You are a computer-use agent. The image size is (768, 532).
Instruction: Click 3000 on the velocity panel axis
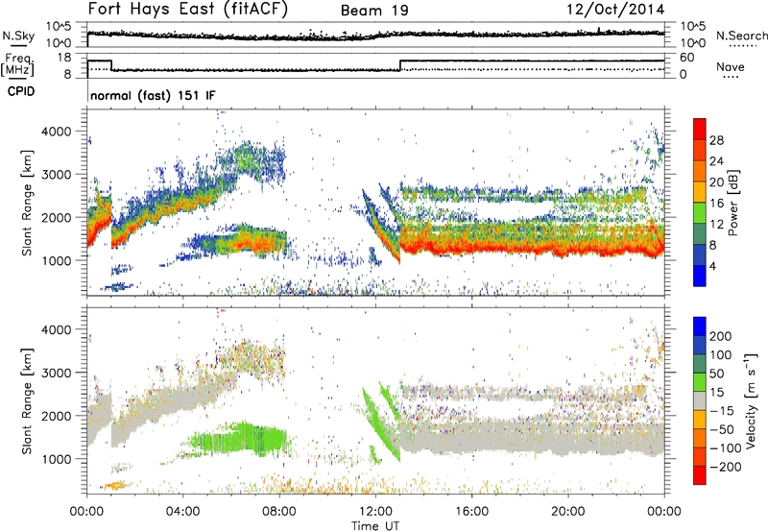coord(56,373)
